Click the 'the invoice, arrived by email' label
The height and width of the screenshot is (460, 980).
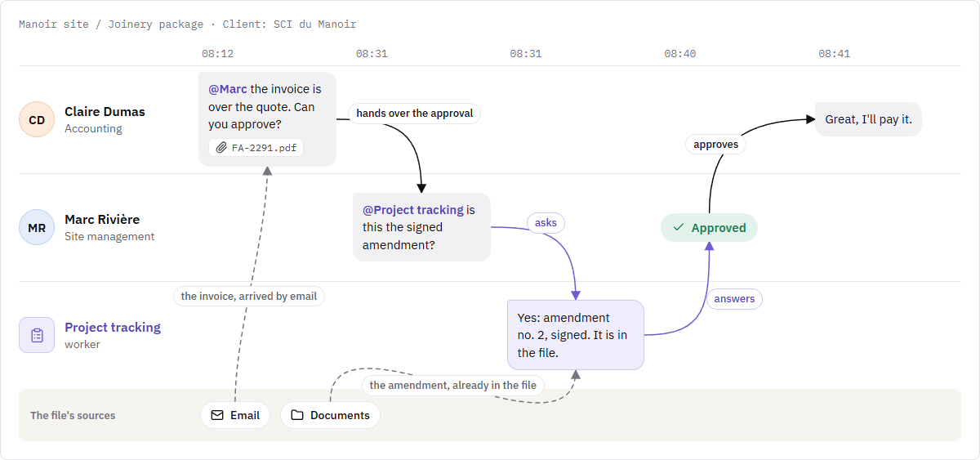(249, 296)
